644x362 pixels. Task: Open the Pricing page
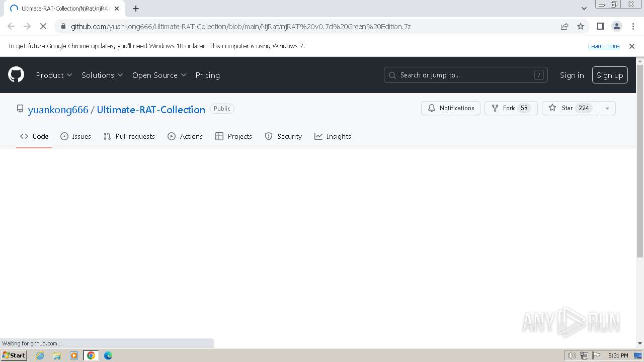[207, 75]
